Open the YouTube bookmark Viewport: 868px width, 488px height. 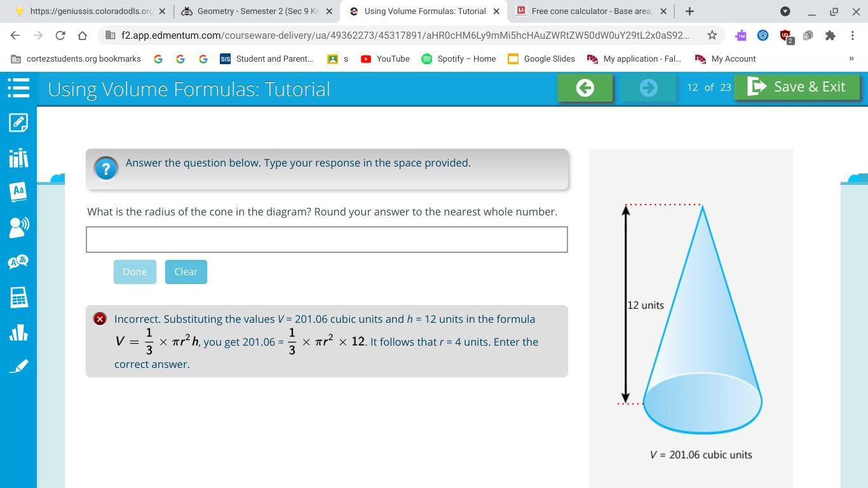pos(385,58)
